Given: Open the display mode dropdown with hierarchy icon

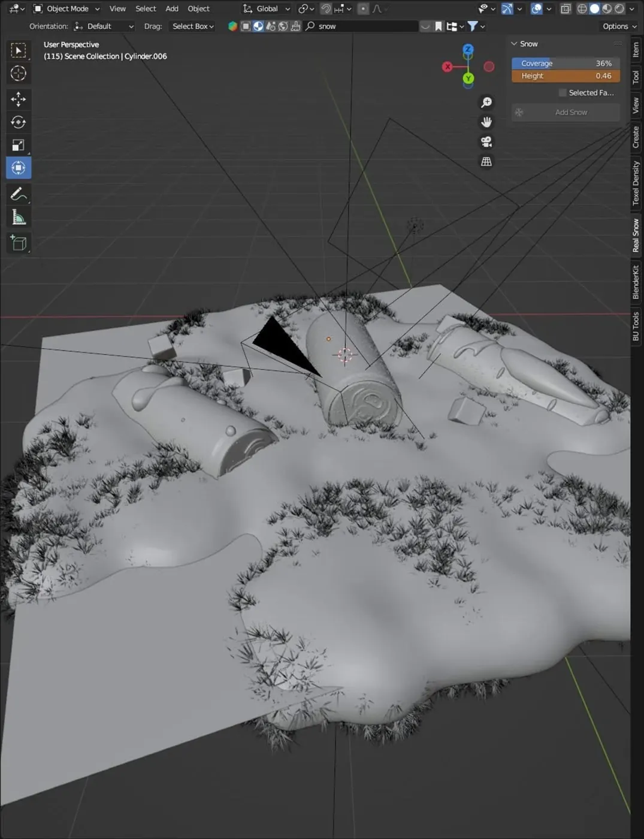Looking at the screenshot, I should (x=455, y=26).
